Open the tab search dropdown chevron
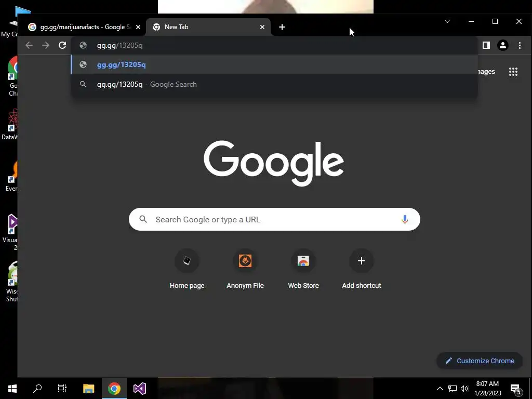 (x=447, y=21)
